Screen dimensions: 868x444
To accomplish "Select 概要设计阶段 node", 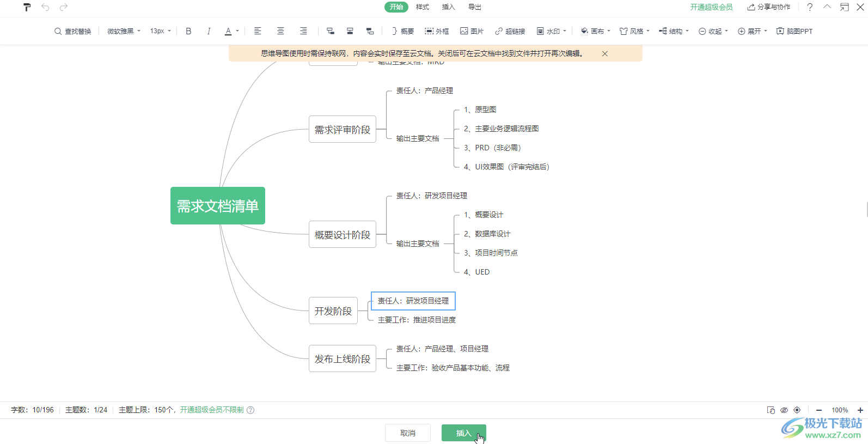I will click(343, 235).
